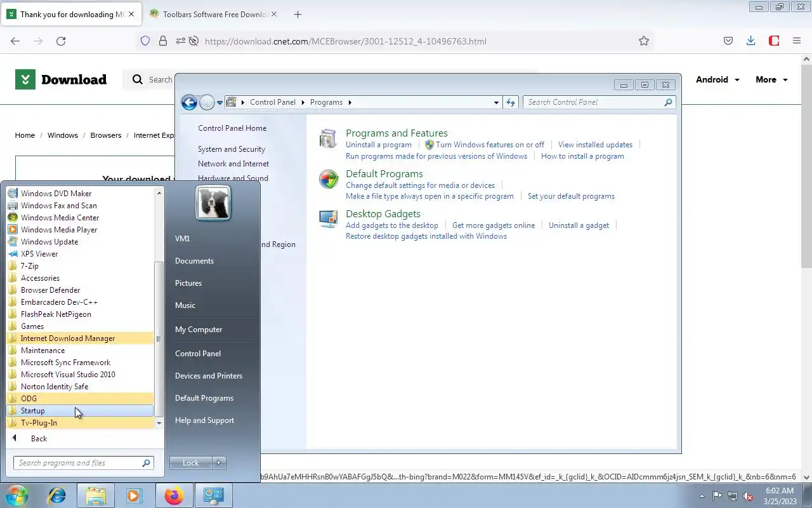
Task: Click the volume icon in system tray
Action: tap(748, 497)
